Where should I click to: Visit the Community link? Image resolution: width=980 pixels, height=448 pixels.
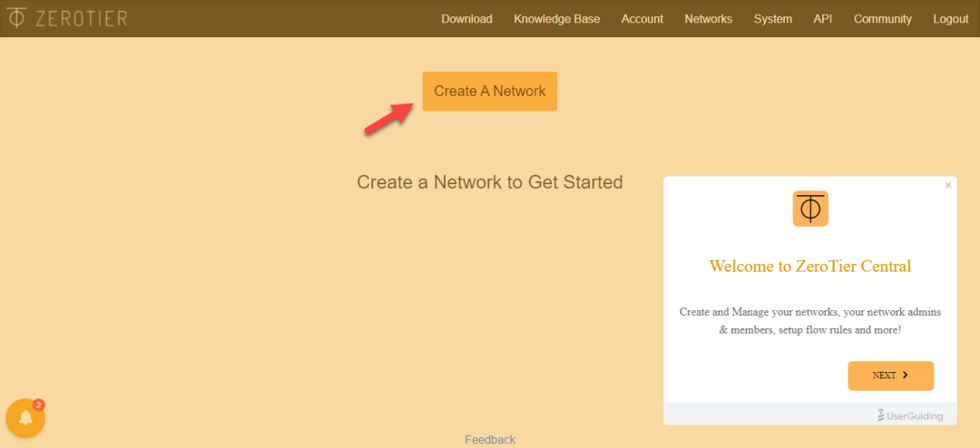pos(883,19)
